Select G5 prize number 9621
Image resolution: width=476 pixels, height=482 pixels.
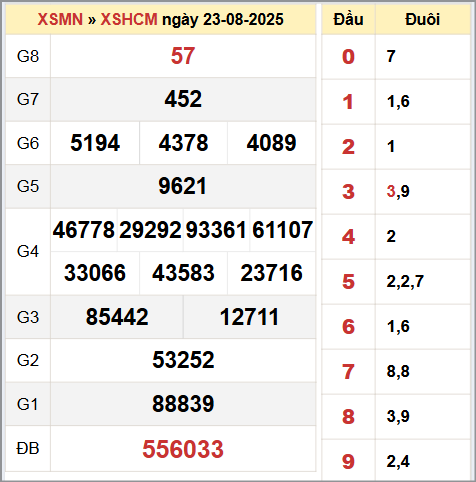click(183, 186)
